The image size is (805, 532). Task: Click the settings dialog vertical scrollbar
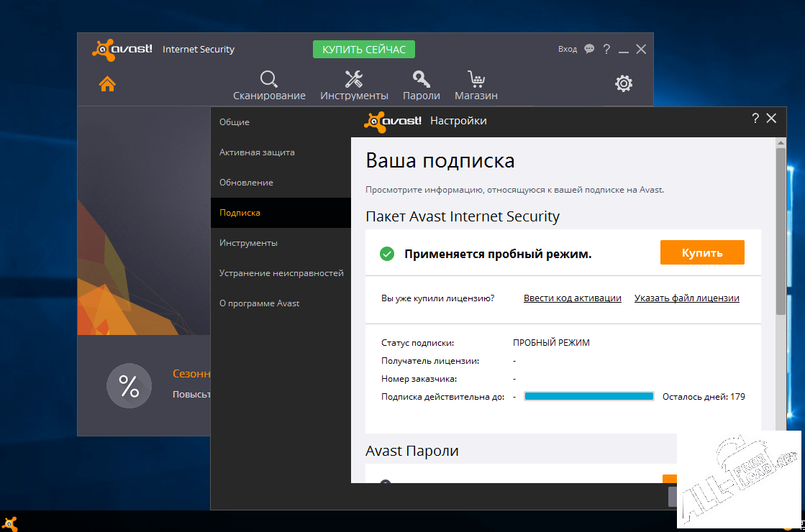click(781, 230)
